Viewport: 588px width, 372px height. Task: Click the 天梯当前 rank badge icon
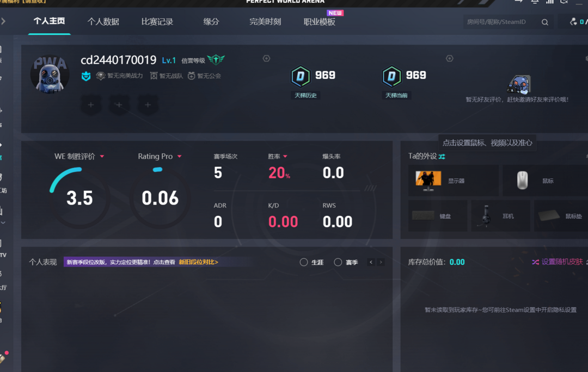[x=391, y=77]
